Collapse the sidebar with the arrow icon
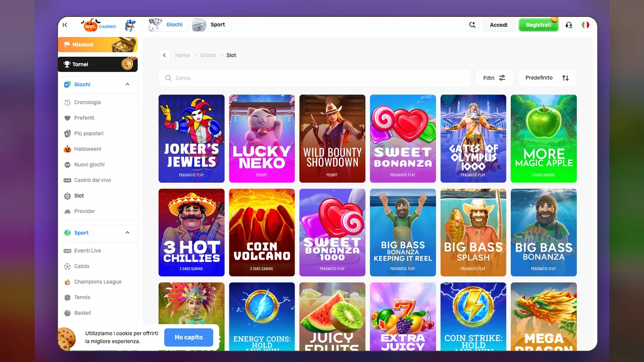 65,25
